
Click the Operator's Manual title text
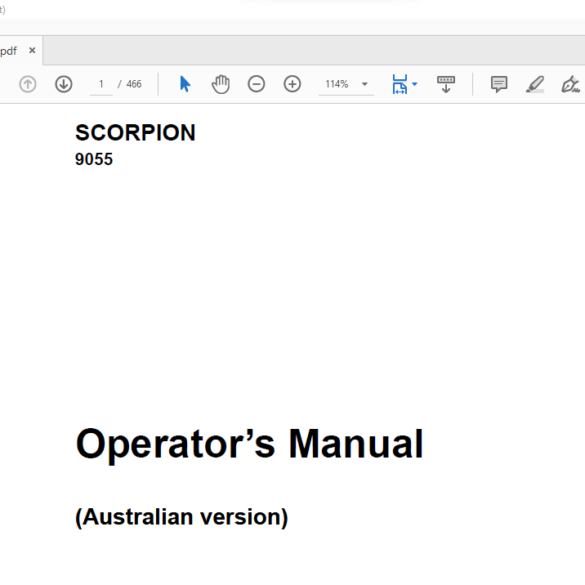[249, 444]
